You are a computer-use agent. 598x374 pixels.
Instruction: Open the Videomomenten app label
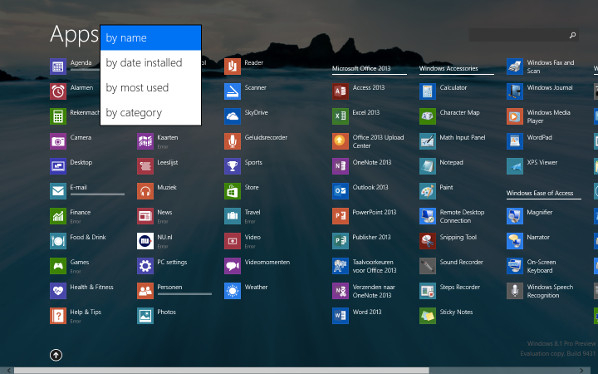click(x=267, y=262)
